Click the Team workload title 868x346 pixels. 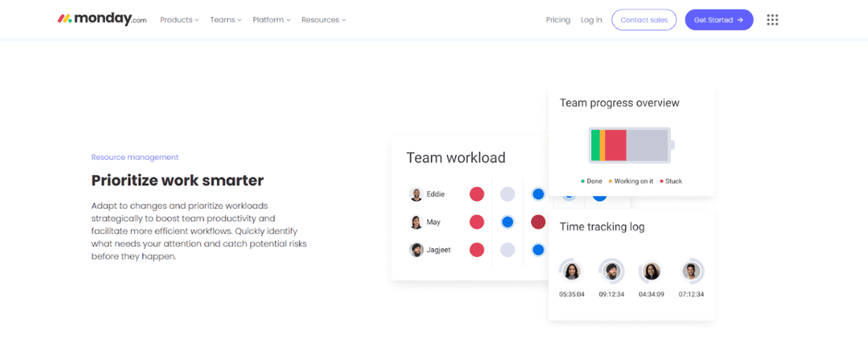point(455,158)
